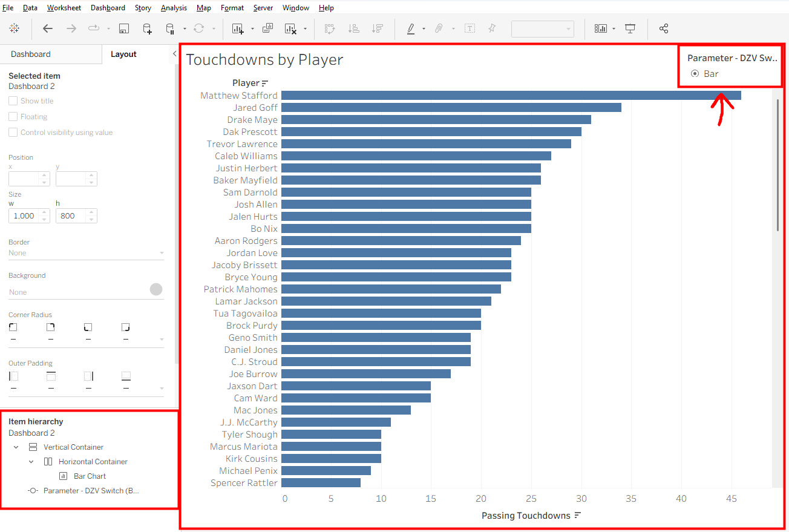
Task: Click the Touchdowns by Player chart title
Action: pos(264,60)
